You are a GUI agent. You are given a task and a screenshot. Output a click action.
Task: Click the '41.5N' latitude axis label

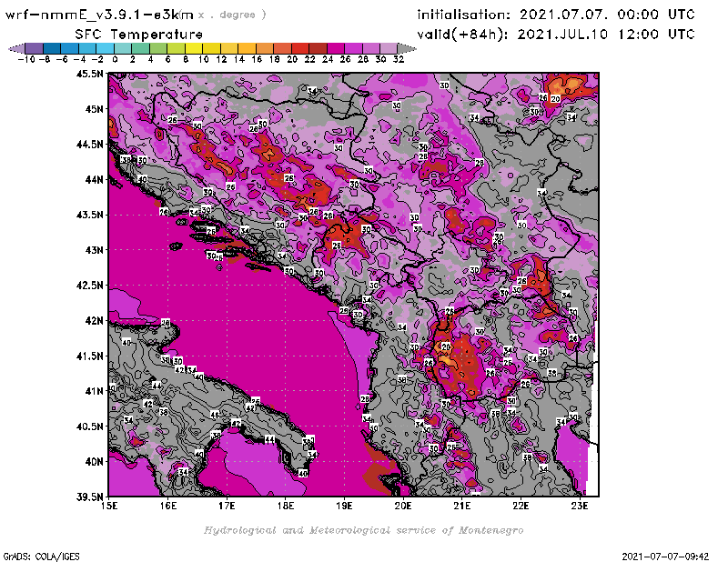(89, 356)
